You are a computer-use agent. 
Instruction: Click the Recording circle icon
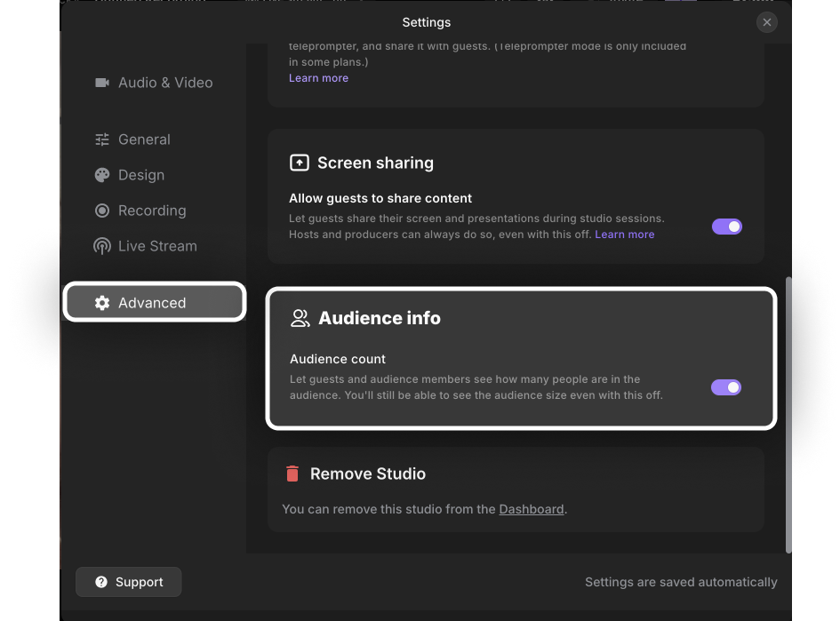click(x=102, y=211)
